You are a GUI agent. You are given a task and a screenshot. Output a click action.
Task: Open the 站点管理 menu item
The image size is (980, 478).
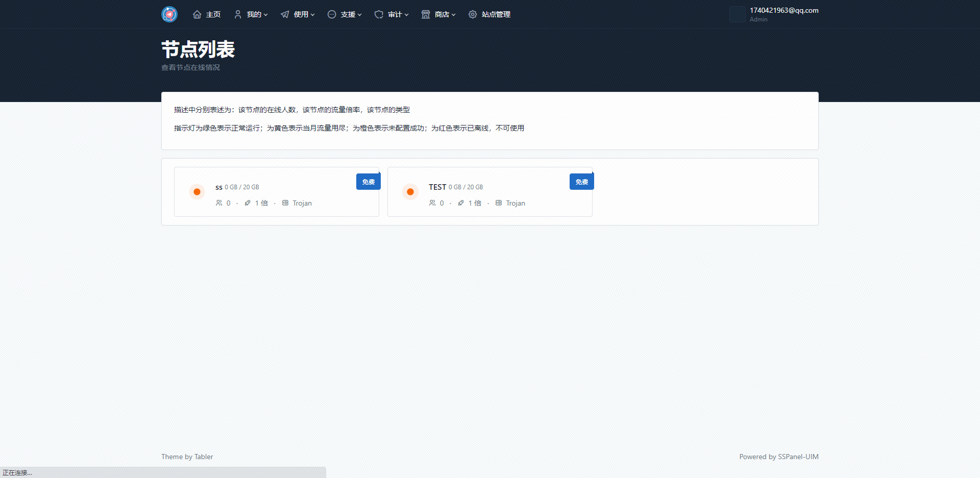pos(495,14)
